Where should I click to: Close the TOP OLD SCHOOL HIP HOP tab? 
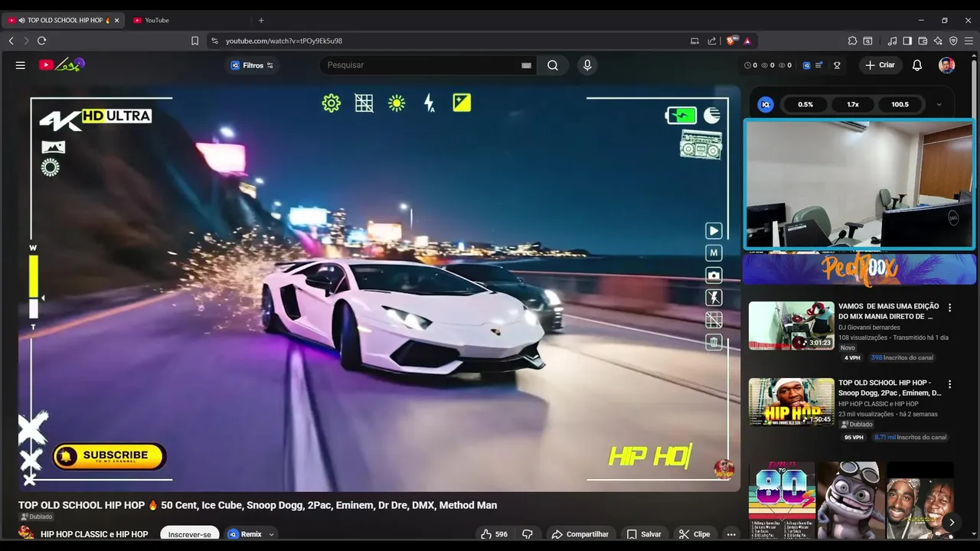pos(116,20)
